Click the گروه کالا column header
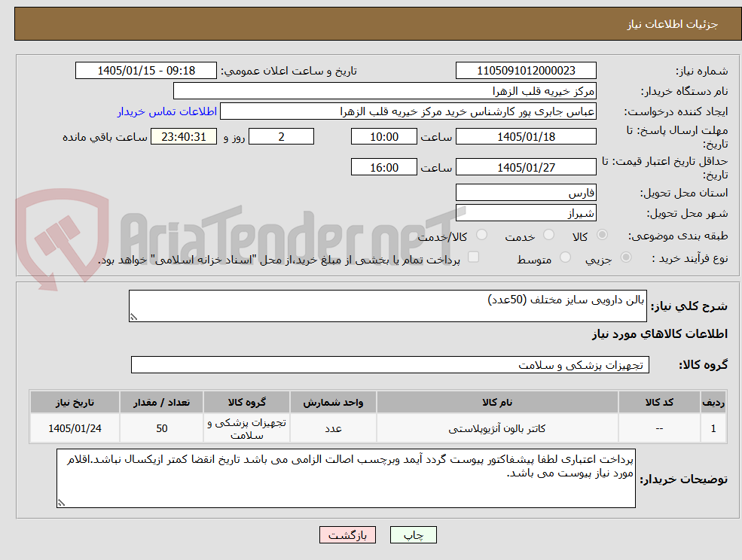Image resolution: width=742 pixels, height=560 pixels. (x=246, y=402)
